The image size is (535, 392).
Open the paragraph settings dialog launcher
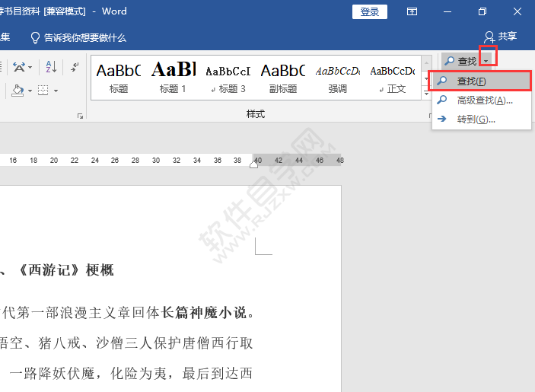coord(80,116)
